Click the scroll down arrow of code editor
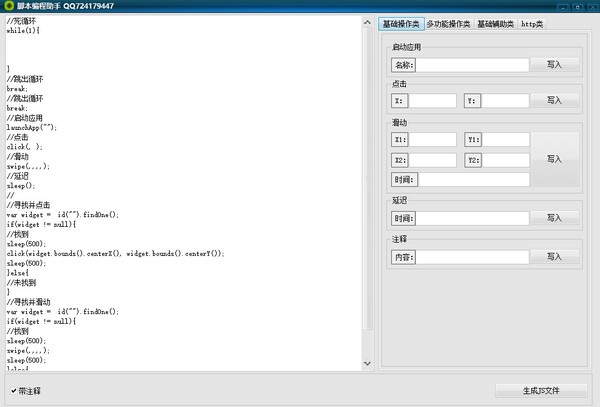Viewport: 600px width, 407px height. [367, 363]
